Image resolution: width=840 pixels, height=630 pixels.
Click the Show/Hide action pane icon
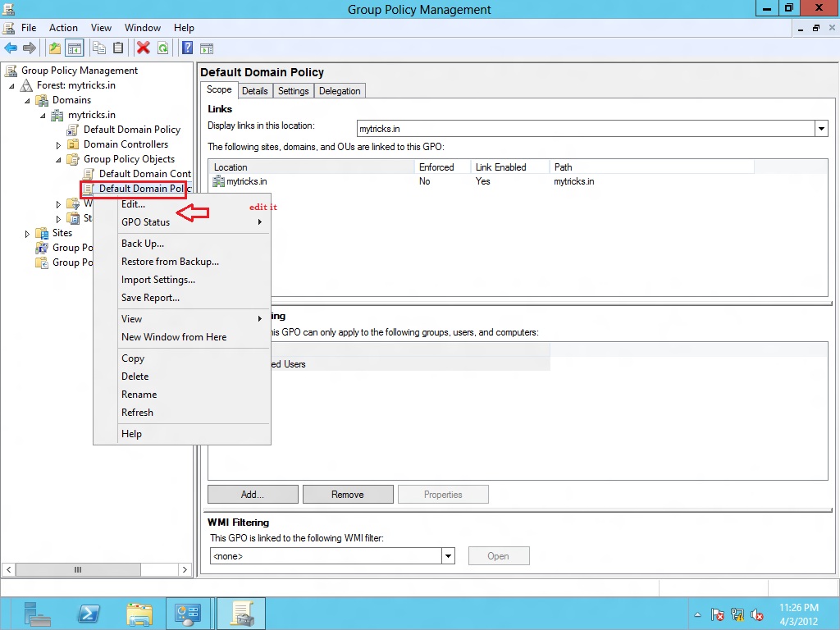point(207,48)
